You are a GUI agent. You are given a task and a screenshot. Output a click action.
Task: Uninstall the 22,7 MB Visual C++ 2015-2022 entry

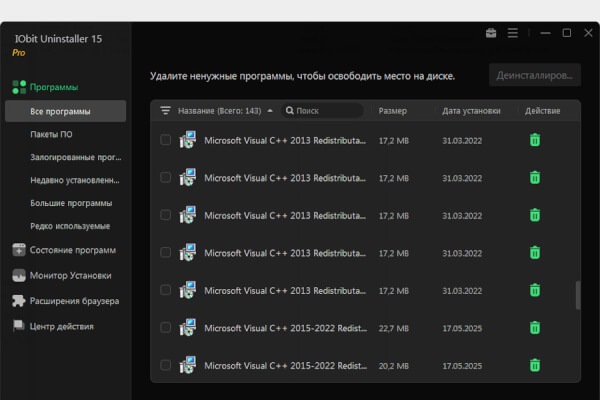(x=535, y=328)
